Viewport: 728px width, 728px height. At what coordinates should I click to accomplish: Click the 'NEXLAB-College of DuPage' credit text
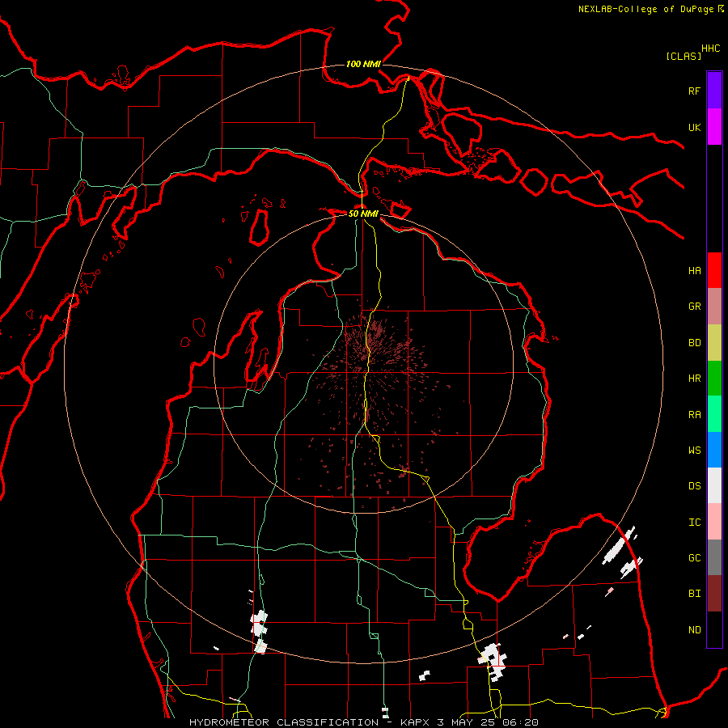(645, 9)
